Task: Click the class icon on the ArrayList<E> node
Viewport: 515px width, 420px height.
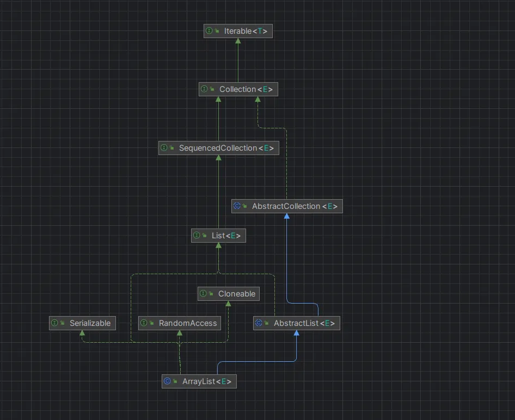Action: click(167, 382)
